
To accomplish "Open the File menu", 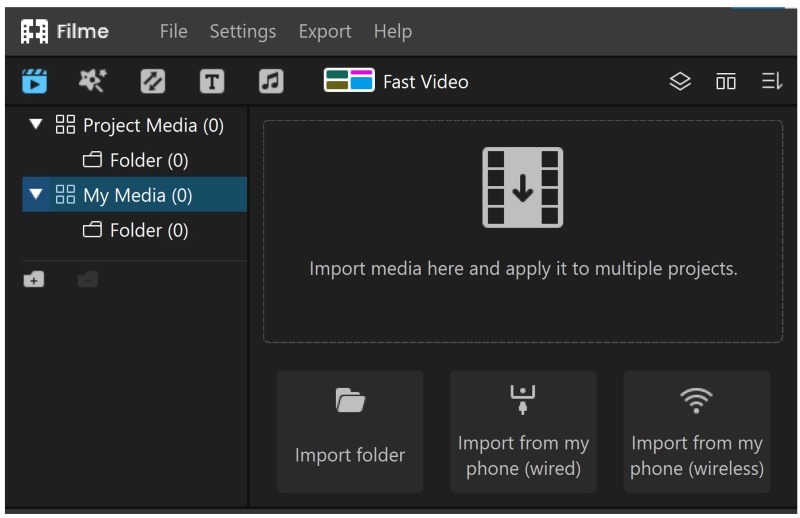I will pyautogui.click(x=173, y=31).
